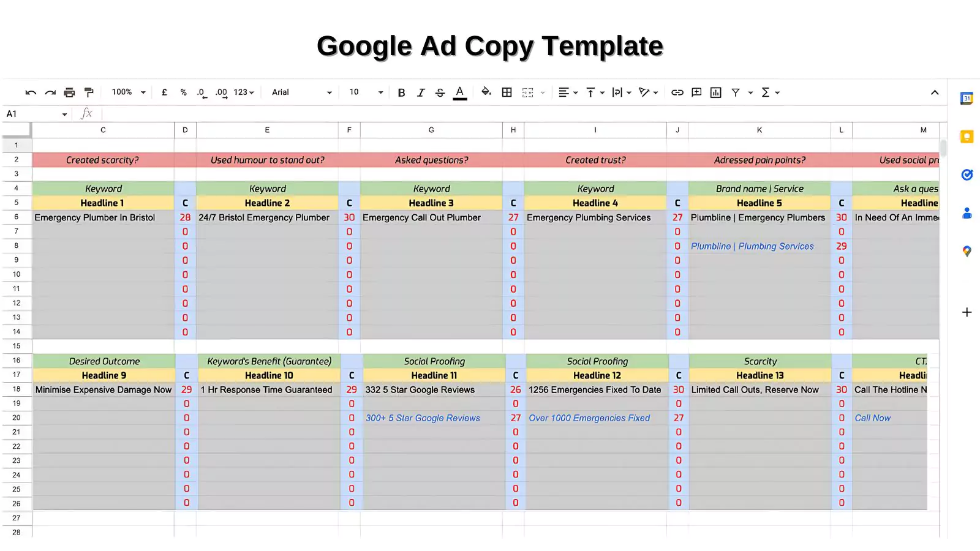The image size is (980, 551).
Task: Click the Filter funnel icon
Action: click(x=735, y=92)
